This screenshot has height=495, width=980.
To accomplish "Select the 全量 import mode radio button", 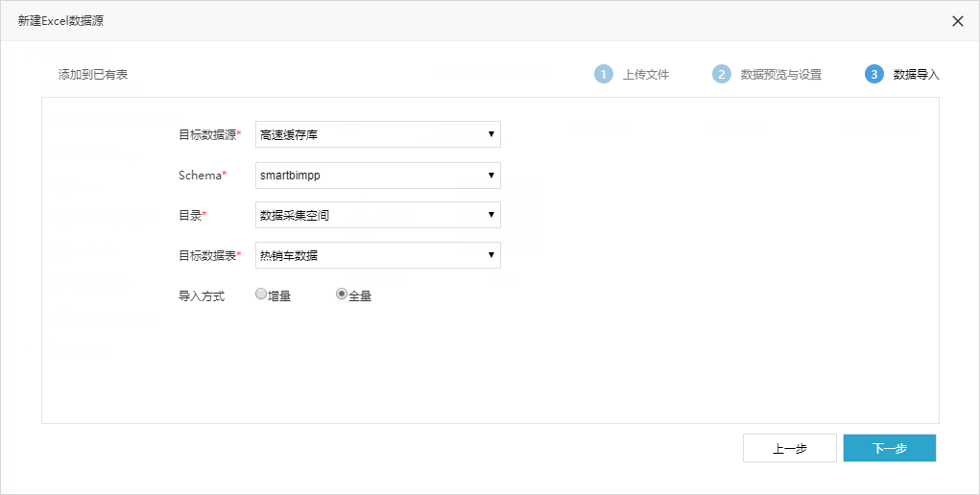I will [342, 294].
